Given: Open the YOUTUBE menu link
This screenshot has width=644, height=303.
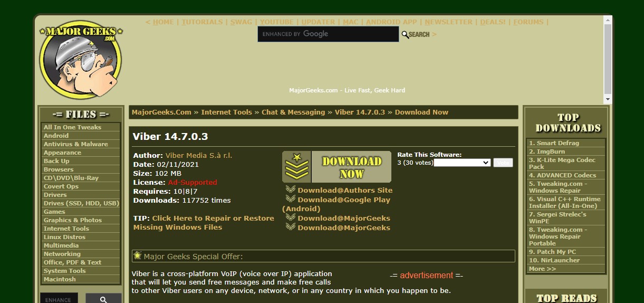Looking at the screenshot, I should click(276, 22).
